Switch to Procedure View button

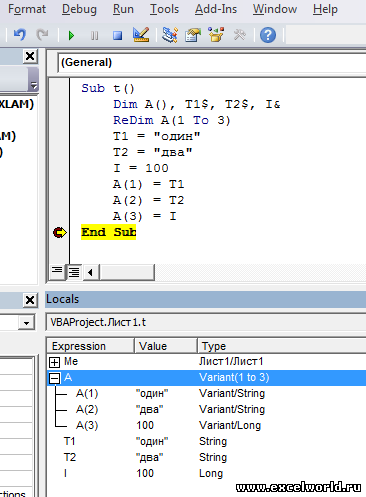tap(57, 272)
